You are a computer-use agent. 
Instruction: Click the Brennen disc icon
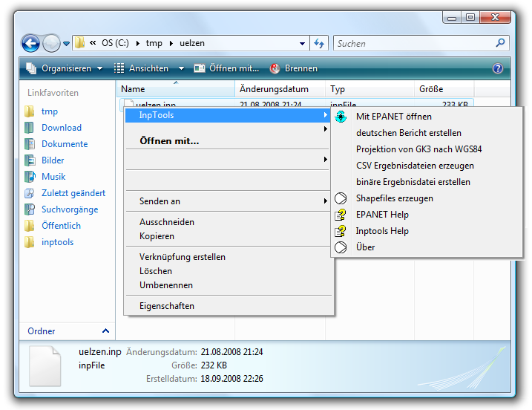point(275,68)
